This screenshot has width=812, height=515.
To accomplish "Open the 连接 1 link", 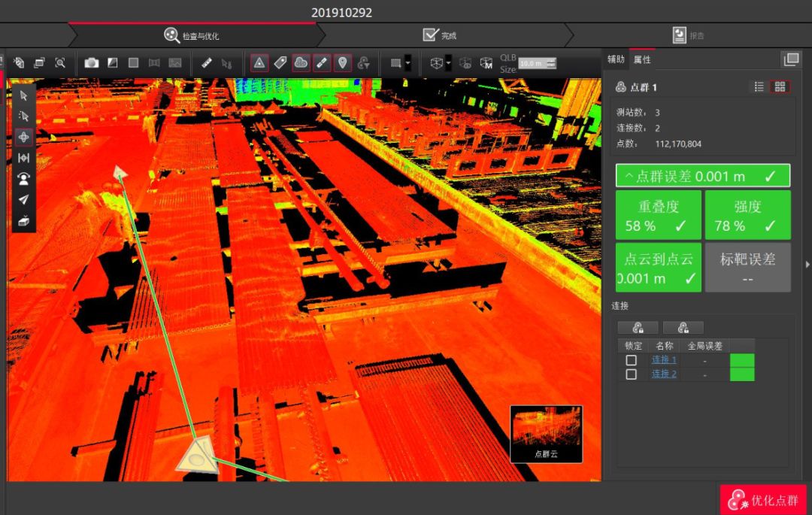I will click(664, 359).
